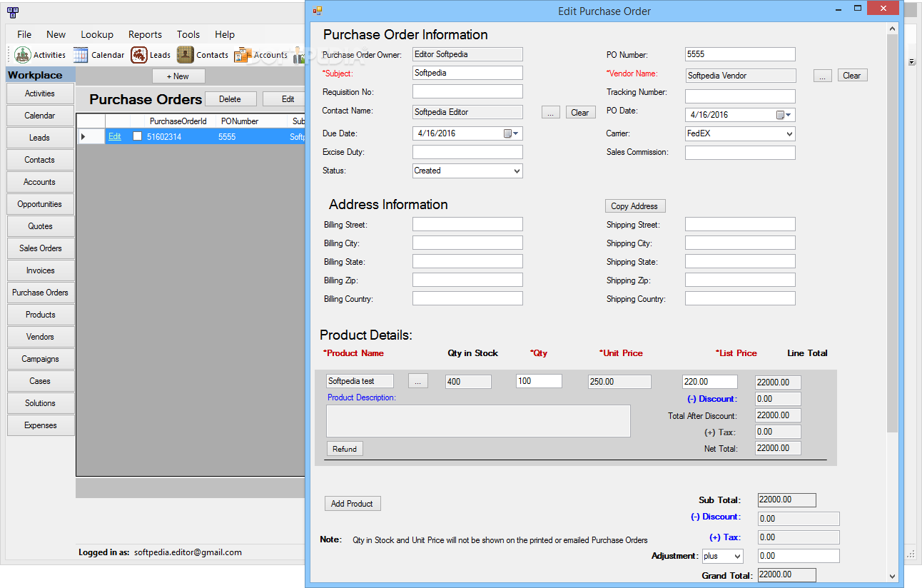Expand the PO Date dropdown arrow
Viewport: 922px width, 588px height.
[x=789, y=115]
